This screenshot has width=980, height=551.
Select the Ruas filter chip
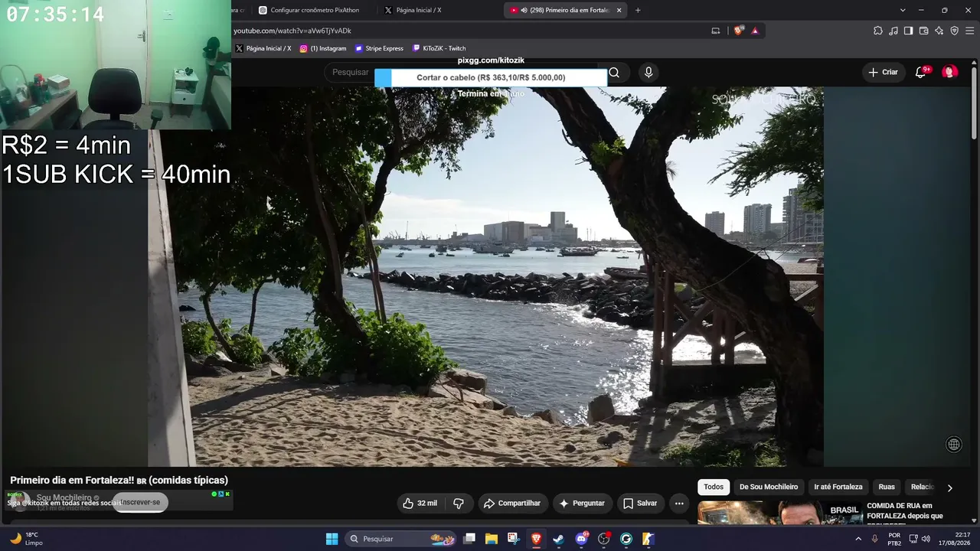pyautogui.click(x=887, y=487)
